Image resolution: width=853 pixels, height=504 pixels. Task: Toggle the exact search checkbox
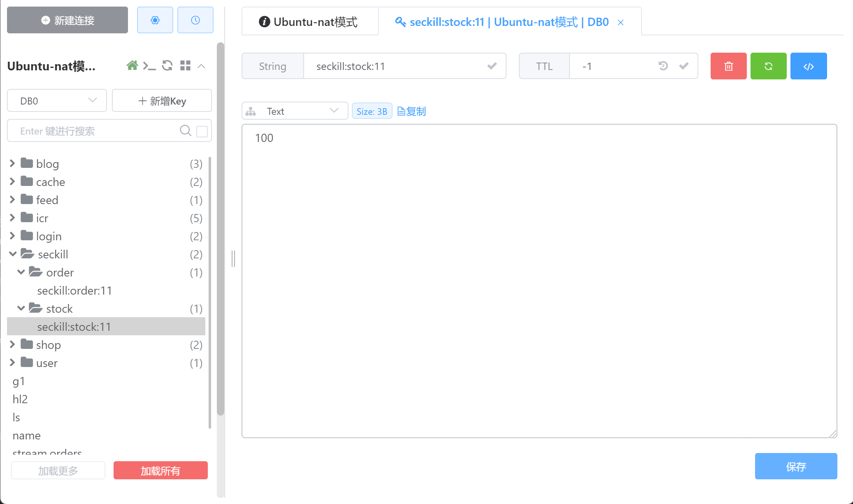(202, 131)
